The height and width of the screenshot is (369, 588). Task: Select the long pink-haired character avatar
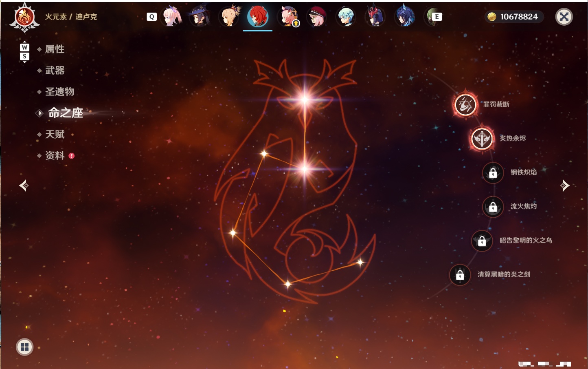tap(171, 17)
